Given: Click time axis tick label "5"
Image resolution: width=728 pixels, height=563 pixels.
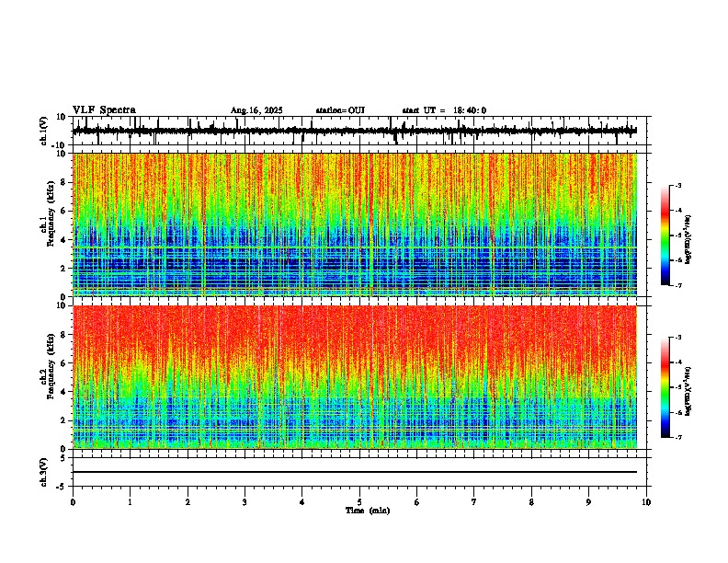Looking at the screenshot, I should pos(359,502).
